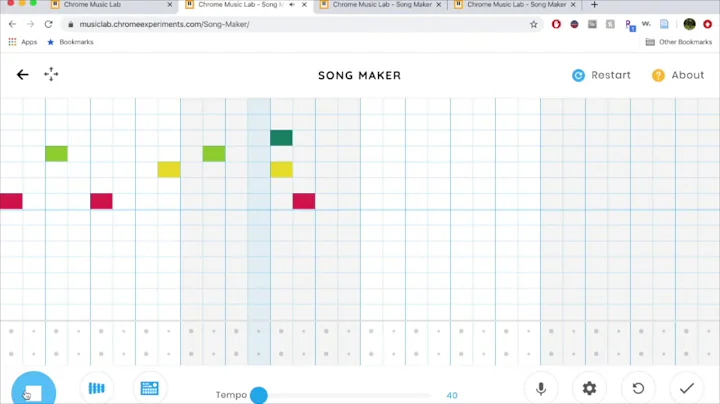Viewport: 720px width, 404px height.
Task: Open a new browser tab
Action: (594, 5)
